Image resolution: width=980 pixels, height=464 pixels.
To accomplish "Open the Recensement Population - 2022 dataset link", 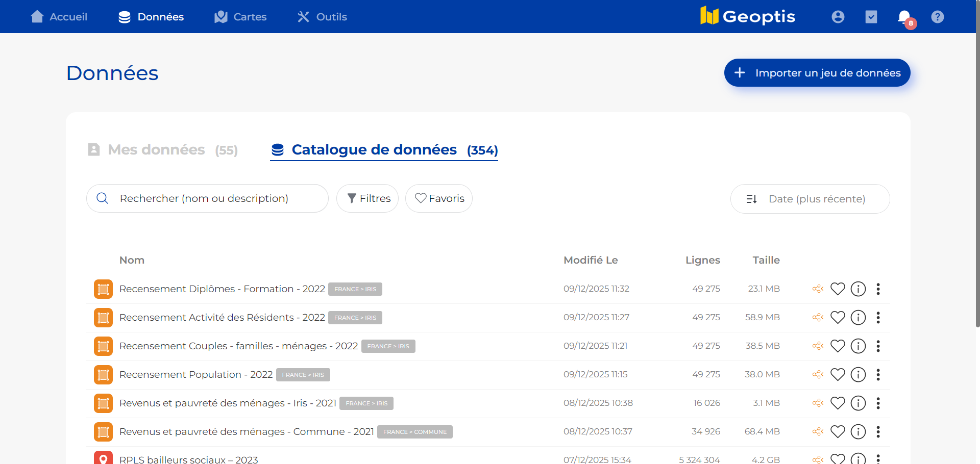I will (x=195, y=374).
